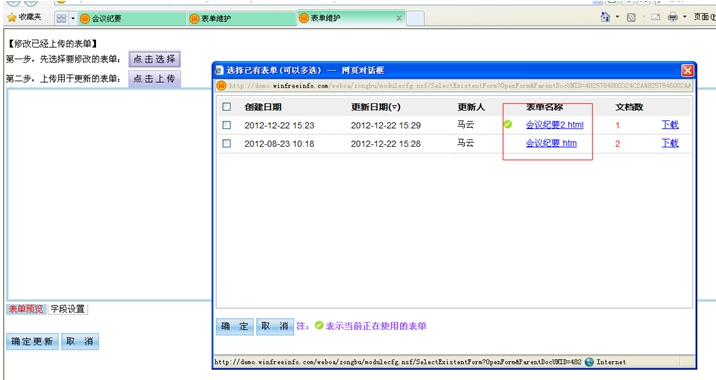
Task: Click the 点击选择 button
Action: (x=154, y=59)
